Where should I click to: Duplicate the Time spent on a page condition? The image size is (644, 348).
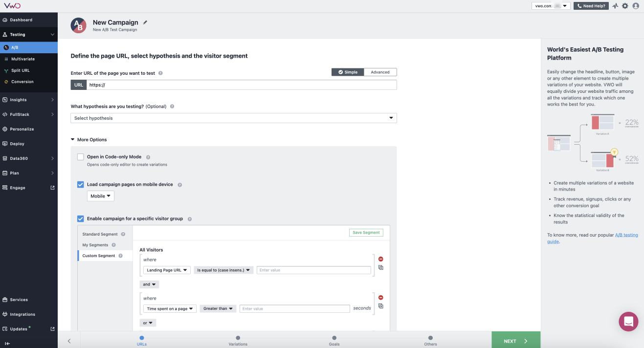point(381,305)
